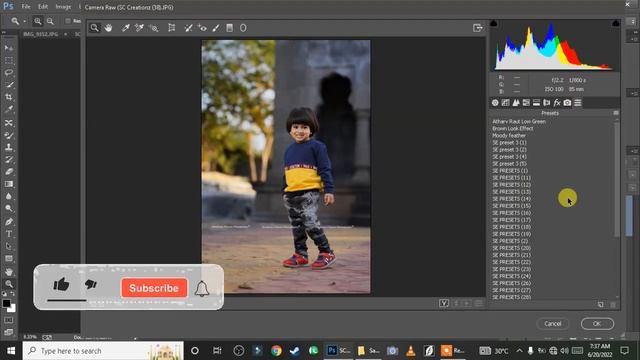Select the Eraser tool in Photoshop
This screenshot has width=640, height=360.
click(9, 172)
